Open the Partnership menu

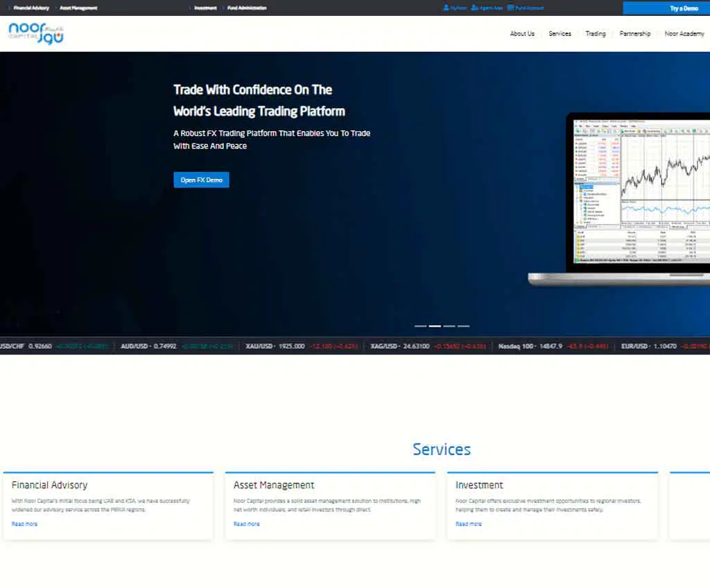tap(635, 33)
